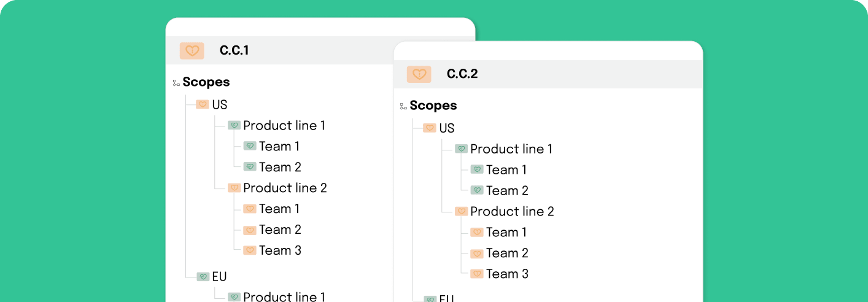868x302 pixels.
Task: Click C.C.2 Team 1 icon under Product line 1
Action: click(477, 169)
